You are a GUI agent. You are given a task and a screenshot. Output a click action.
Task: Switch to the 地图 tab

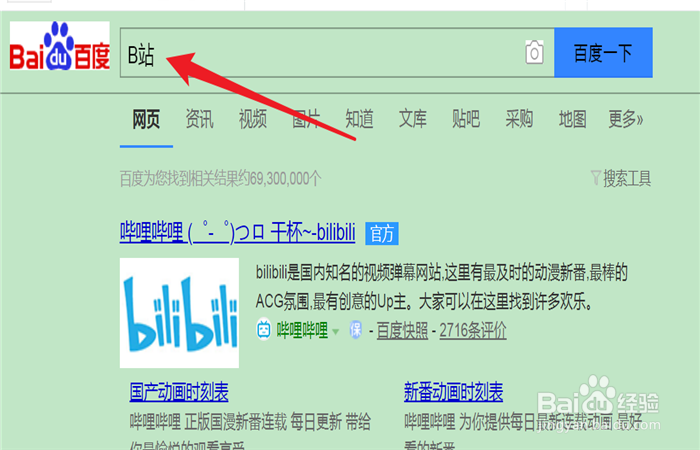coord(572,119)
